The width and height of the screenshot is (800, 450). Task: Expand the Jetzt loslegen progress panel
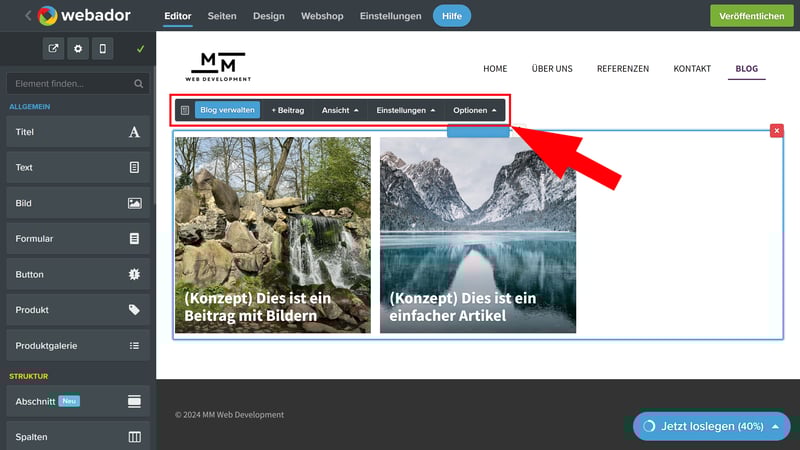pyautogui.click(x=710, y=426)
